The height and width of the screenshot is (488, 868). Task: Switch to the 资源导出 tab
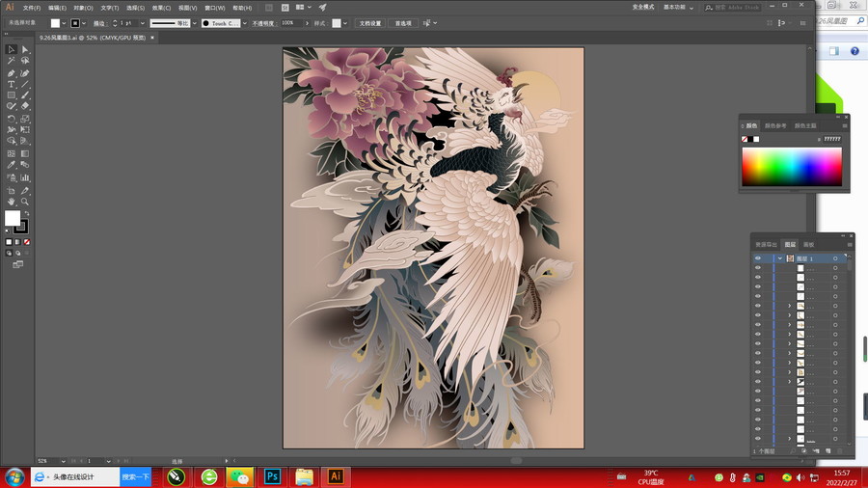point(766,245)
